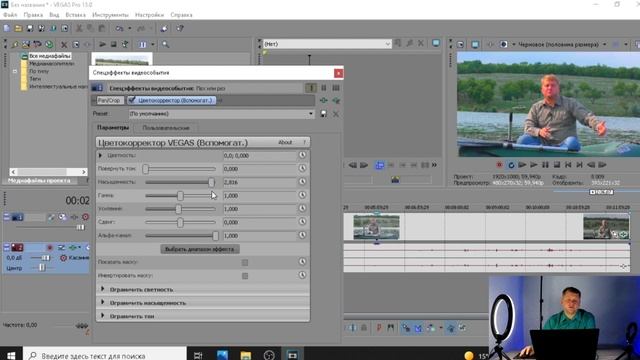Expand По типу tree node
The image size is (640, 360).
pyautogui.click(x=15, y=71)
